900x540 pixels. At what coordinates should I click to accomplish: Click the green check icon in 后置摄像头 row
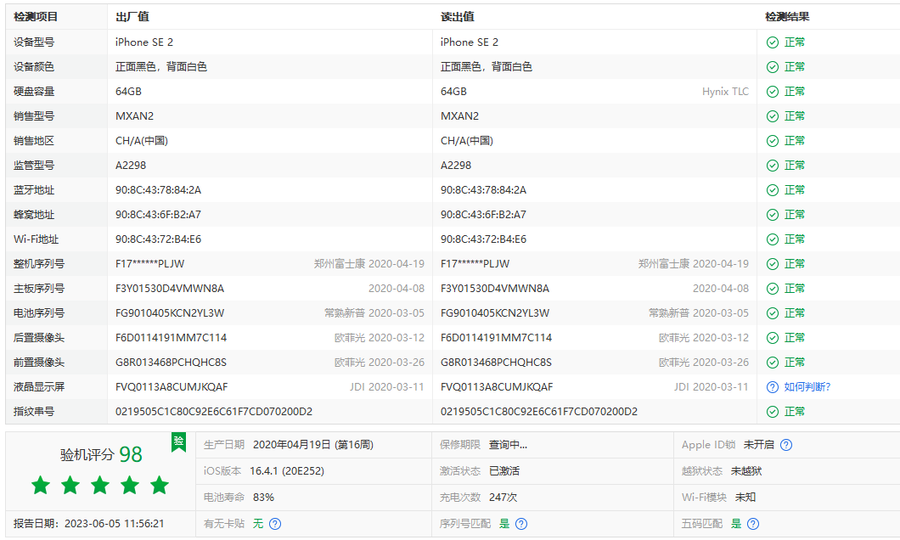pyautogui.click(x=773, y=338)
